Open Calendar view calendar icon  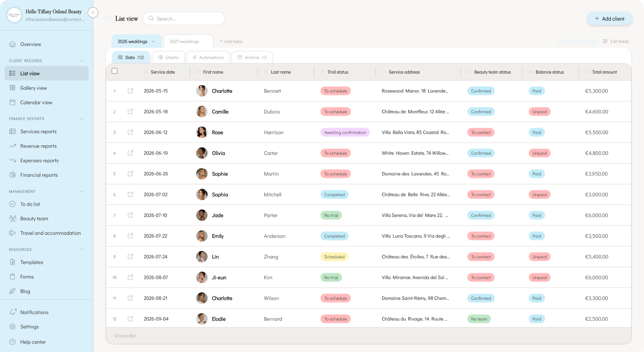click(x=13, y=103)
